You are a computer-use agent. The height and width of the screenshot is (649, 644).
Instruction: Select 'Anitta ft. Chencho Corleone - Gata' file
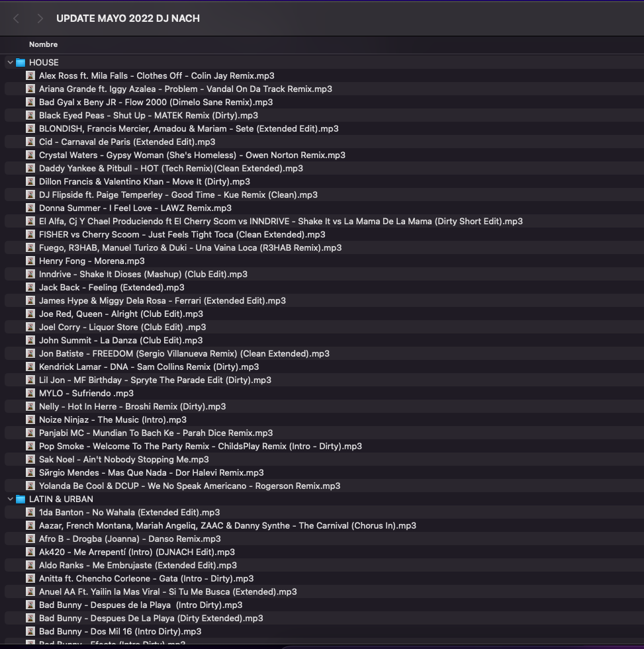(146, 579)
